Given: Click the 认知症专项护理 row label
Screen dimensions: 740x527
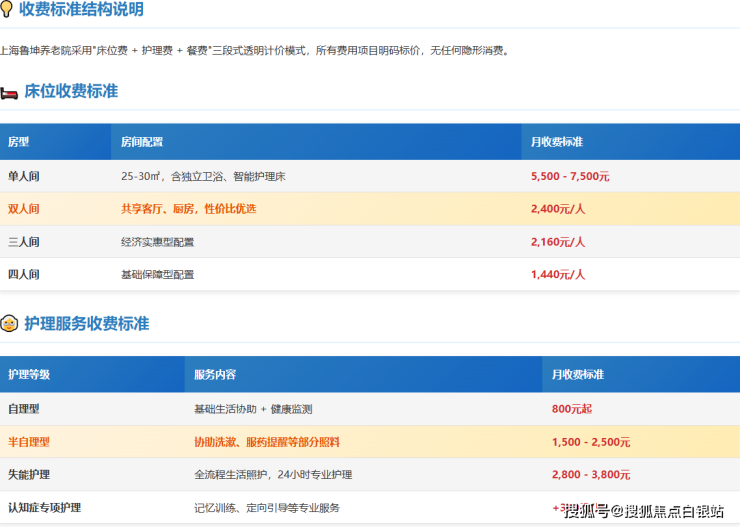Looking at the screenshot, I should pyautogui.click(x=44, y=507).
